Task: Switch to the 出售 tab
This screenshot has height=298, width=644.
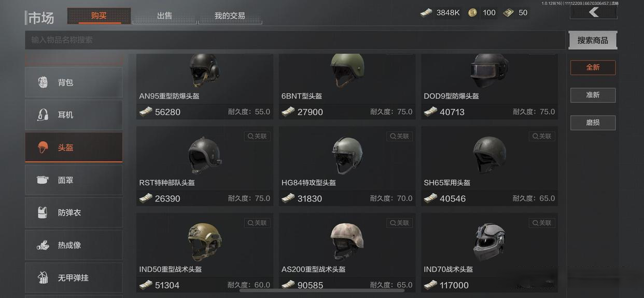Action: tap(164, 16)
